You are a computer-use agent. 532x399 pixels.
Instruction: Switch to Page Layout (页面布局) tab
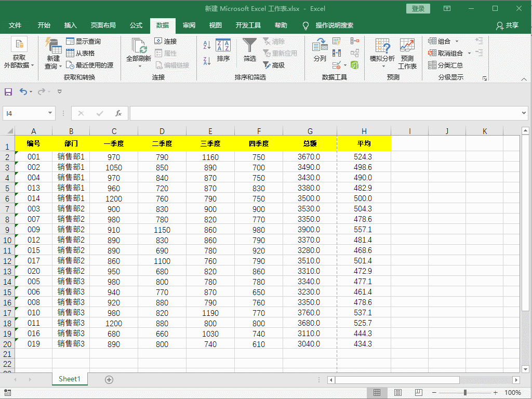(x=103, y=25)
